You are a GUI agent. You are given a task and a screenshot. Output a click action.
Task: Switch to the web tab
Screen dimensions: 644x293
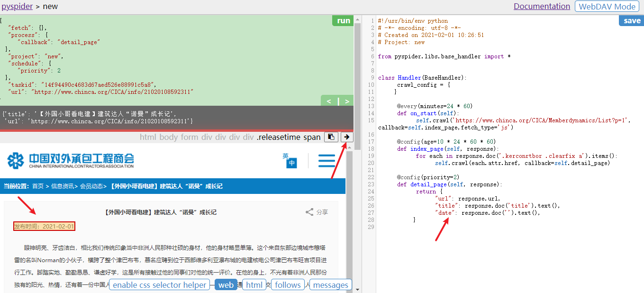click(x=226, y=285)
